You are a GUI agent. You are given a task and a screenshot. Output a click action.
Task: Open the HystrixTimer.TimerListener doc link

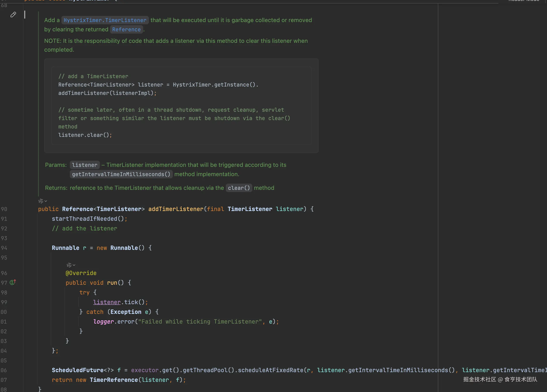point(105,20)
